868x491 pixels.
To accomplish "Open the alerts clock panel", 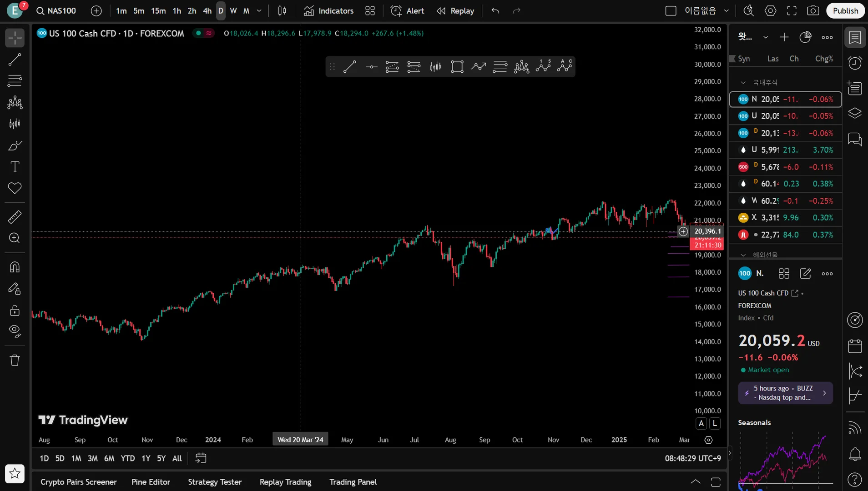I will tap(855, 63).
